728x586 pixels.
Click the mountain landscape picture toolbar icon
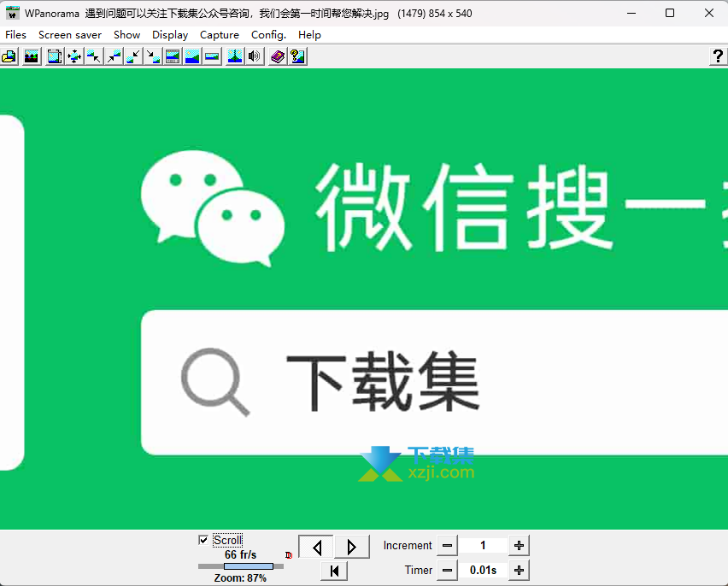click(32, 56)
